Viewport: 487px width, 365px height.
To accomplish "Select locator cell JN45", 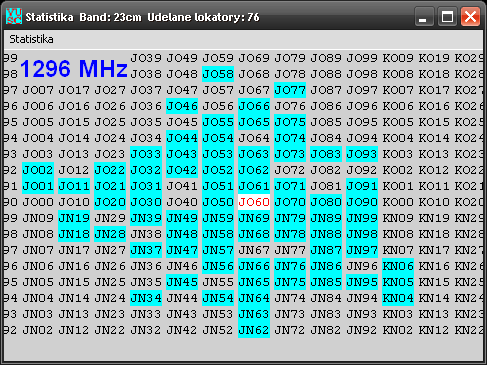I will click(x=182, y=282).
